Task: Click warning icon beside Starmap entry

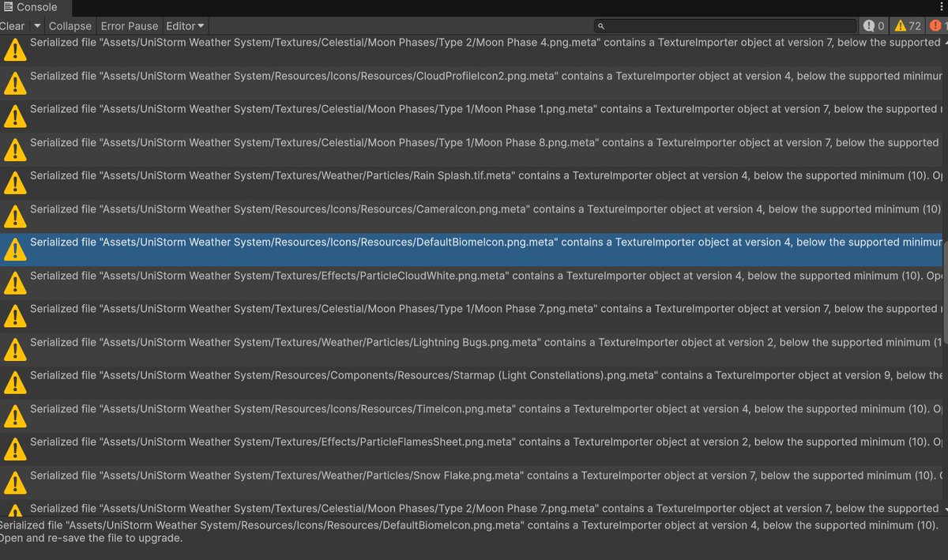Action: pos(14,383)
